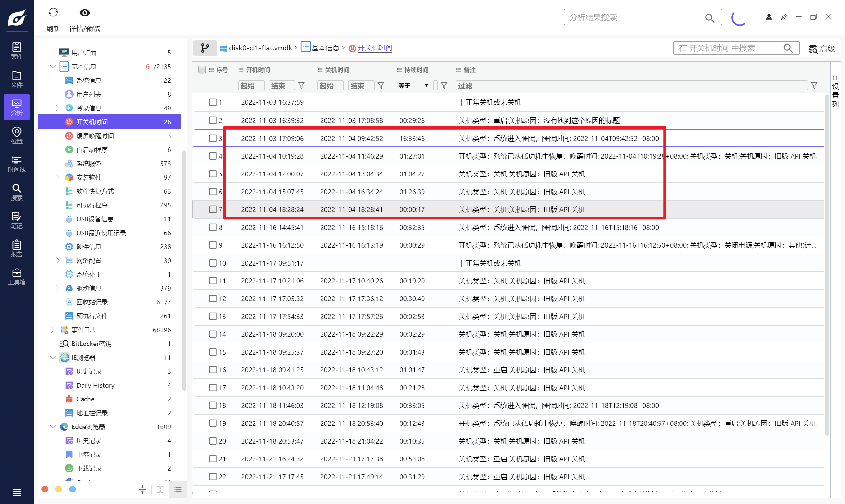The height and width of the screenshot is (504, 845).
Task: Check the checkbox for row 22
Action: (x=213, y=477)
